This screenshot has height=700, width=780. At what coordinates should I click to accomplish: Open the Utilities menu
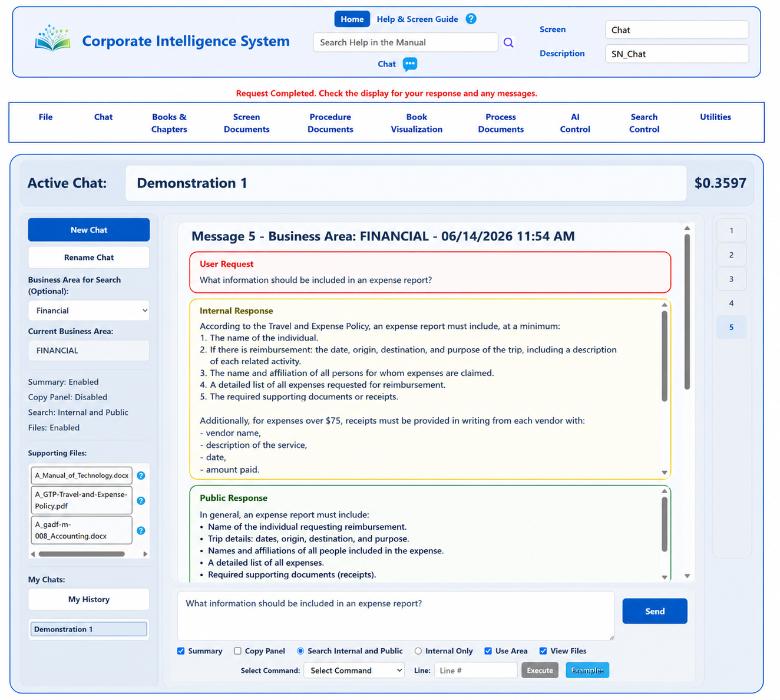715,117
